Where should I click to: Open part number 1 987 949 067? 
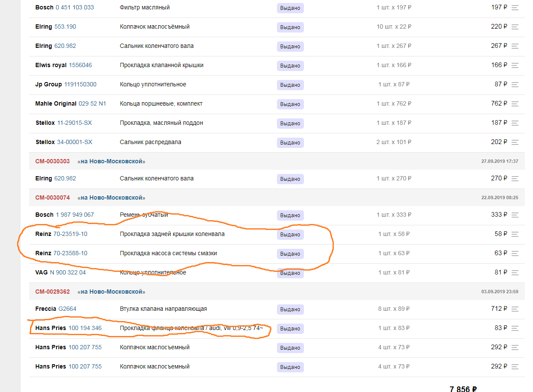75,215
